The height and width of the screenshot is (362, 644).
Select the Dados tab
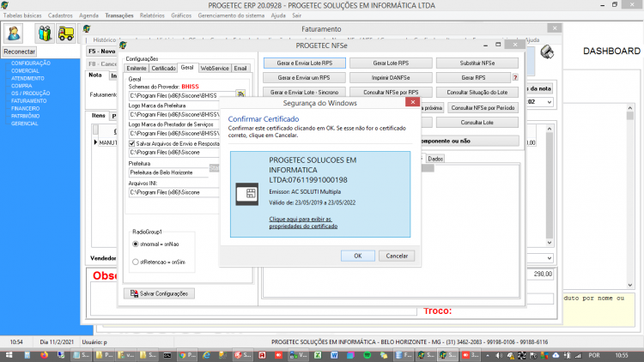(x=435, y=159)
